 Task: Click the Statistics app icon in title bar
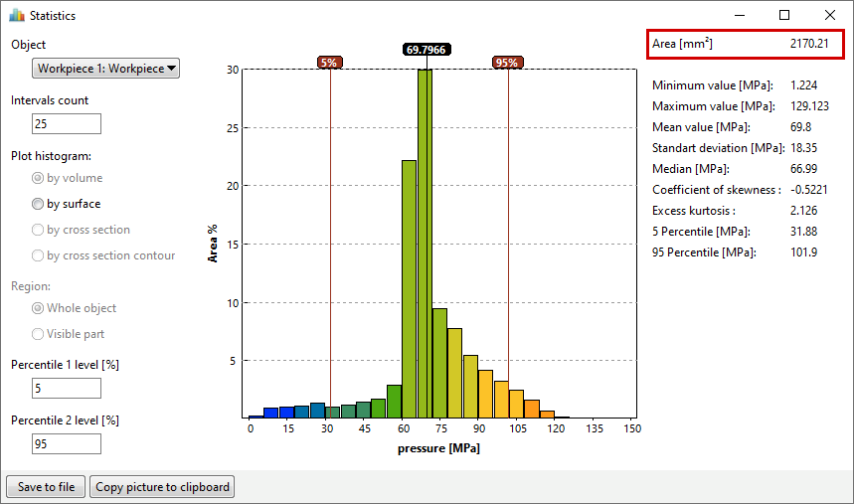(x=16, y=16)
